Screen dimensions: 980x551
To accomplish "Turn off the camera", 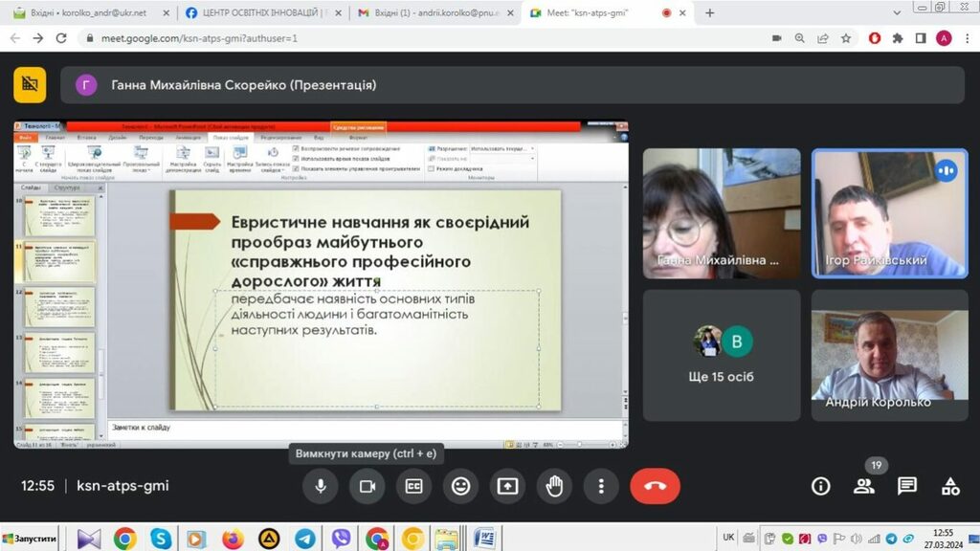I will (x=367, y=486).
